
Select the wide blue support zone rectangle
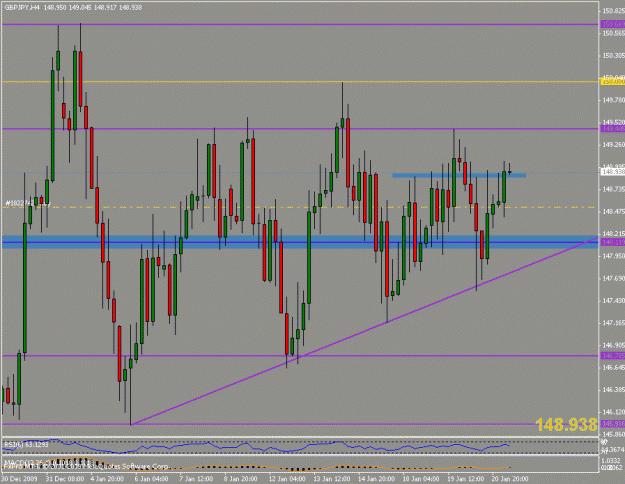pos(300,242)
